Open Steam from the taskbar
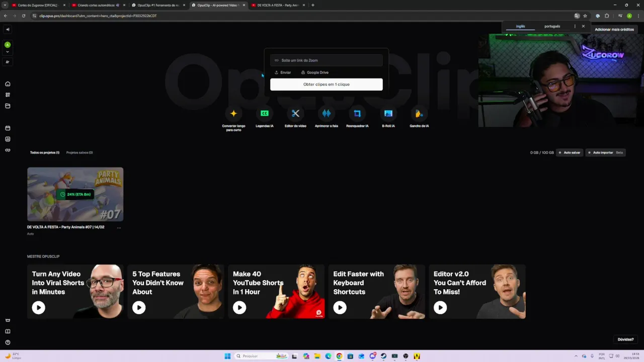The width and height of the screenshot is (644, 362). tap(383, 356)
